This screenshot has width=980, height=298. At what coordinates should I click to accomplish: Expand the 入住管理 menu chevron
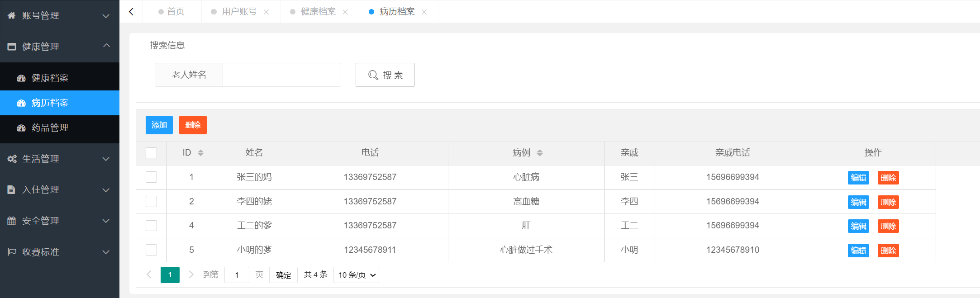[x=106, y=190]
